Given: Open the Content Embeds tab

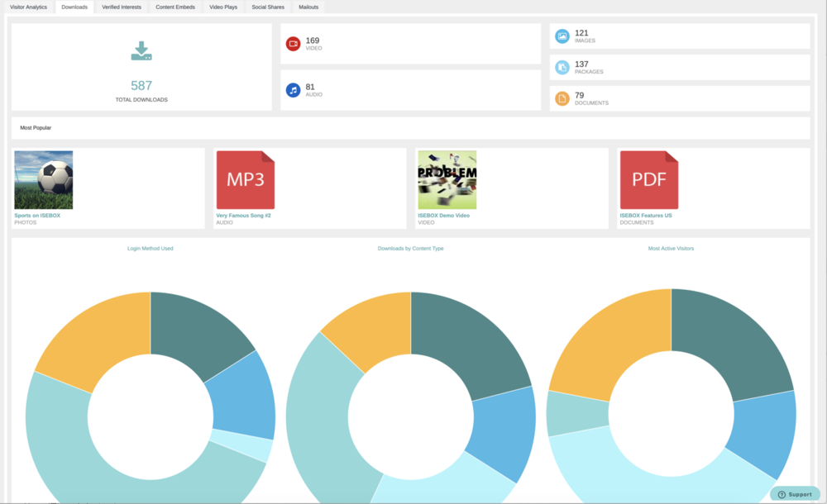Looking at the screenshot, I should coord(175,7).
